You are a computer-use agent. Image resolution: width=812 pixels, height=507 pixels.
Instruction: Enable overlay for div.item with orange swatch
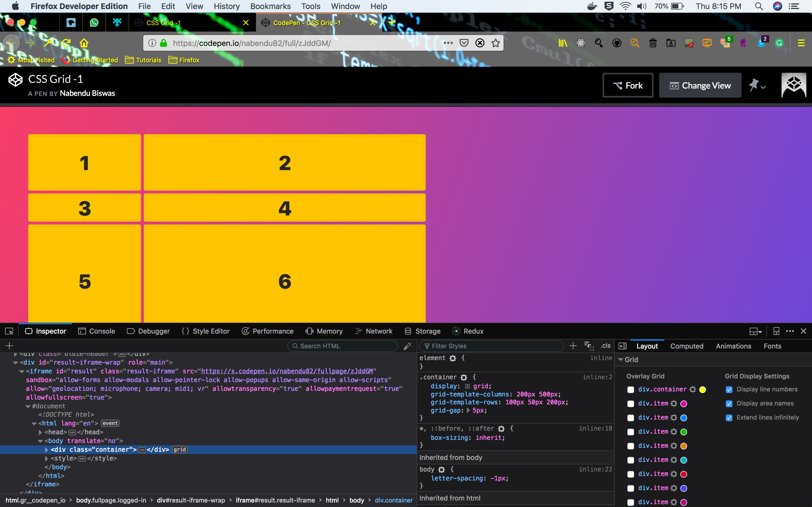(x=631, y=446)
